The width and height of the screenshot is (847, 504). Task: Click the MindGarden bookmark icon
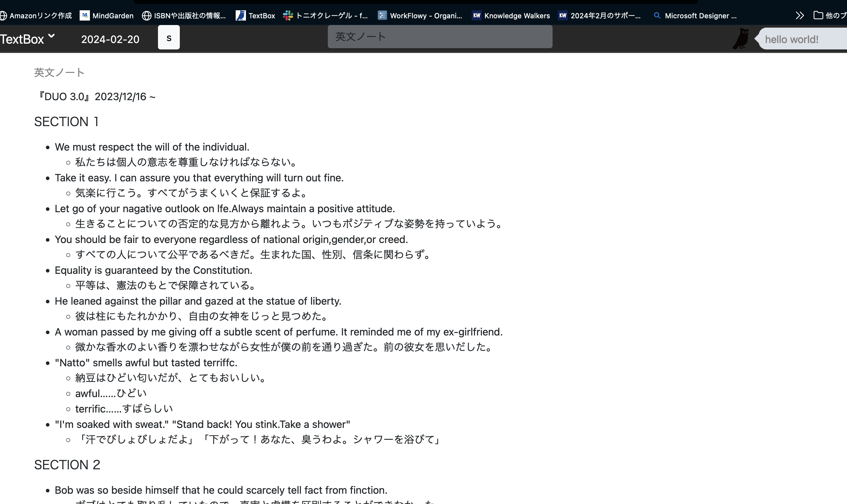(x=84, y=15)
